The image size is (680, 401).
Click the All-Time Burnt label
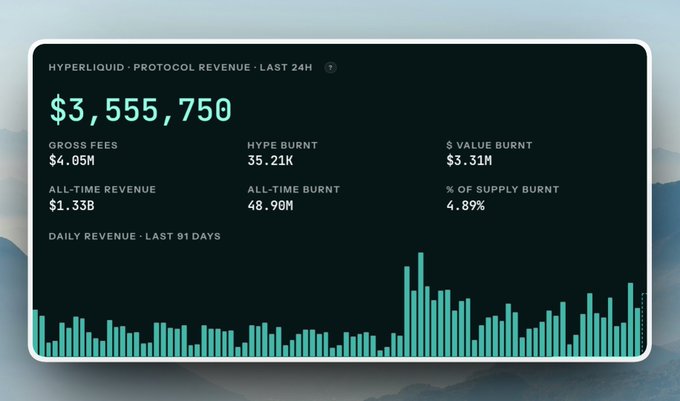click(294, 189)
